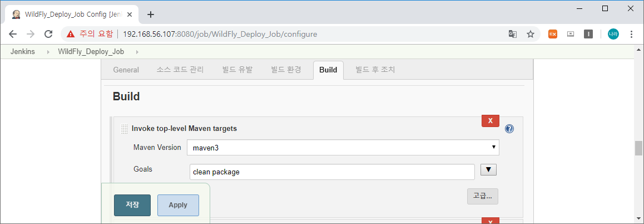The width and height of the screenshot is (644, 224).
Task: Open the user profile avatar
Action: 613,34
